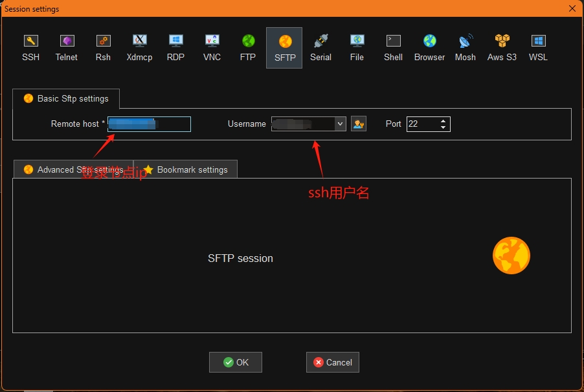The height and width of the screenshot is (392, 584).
Task: Click the OK button
Action: tap(236, 362)
